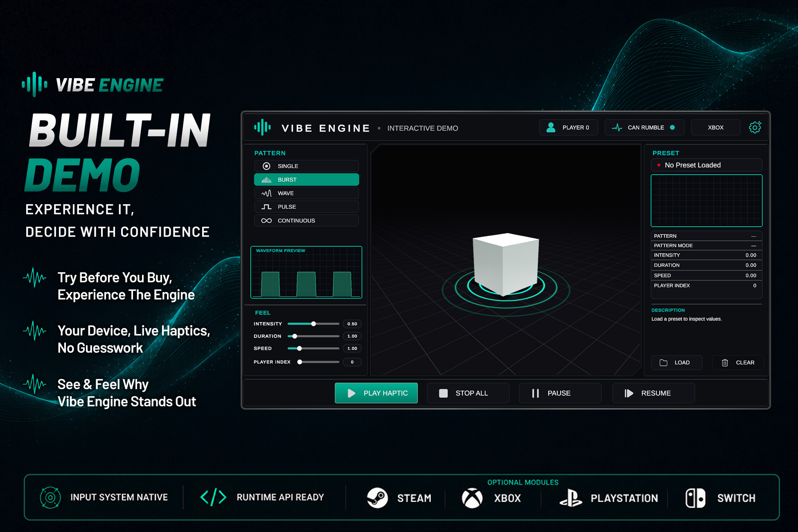The width and height of the screenshot is (798, 532).
Task: Click the Duration slider handle
Action: click(295, 336)
